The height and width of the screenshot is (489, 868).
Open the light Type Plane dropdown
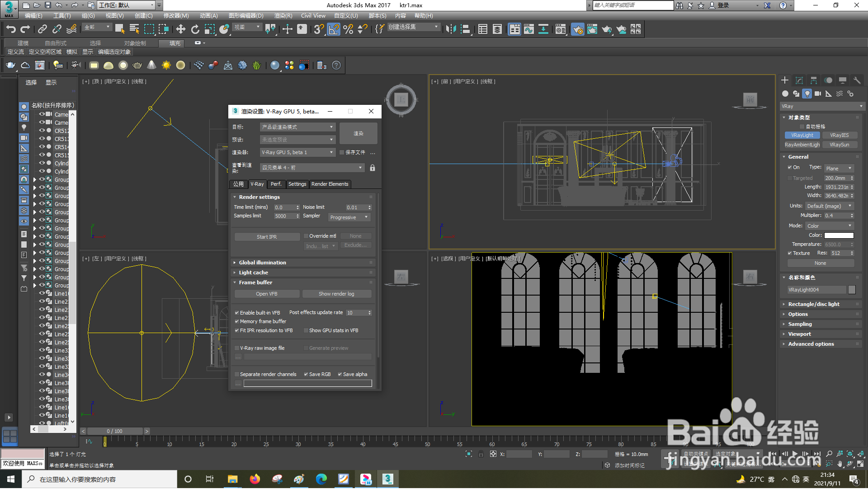pos(839,168)
